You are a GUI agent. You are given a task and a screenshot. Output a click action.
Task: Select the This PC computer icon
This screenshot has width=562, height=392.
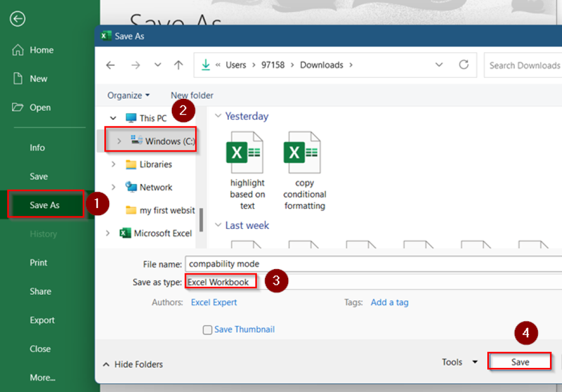pos(132,118)
